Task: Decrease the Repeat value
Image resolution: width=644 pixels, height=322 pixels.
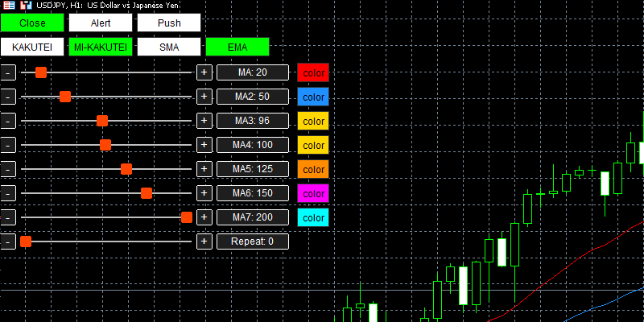Action: pyautogui.click(x=8, y=242)
